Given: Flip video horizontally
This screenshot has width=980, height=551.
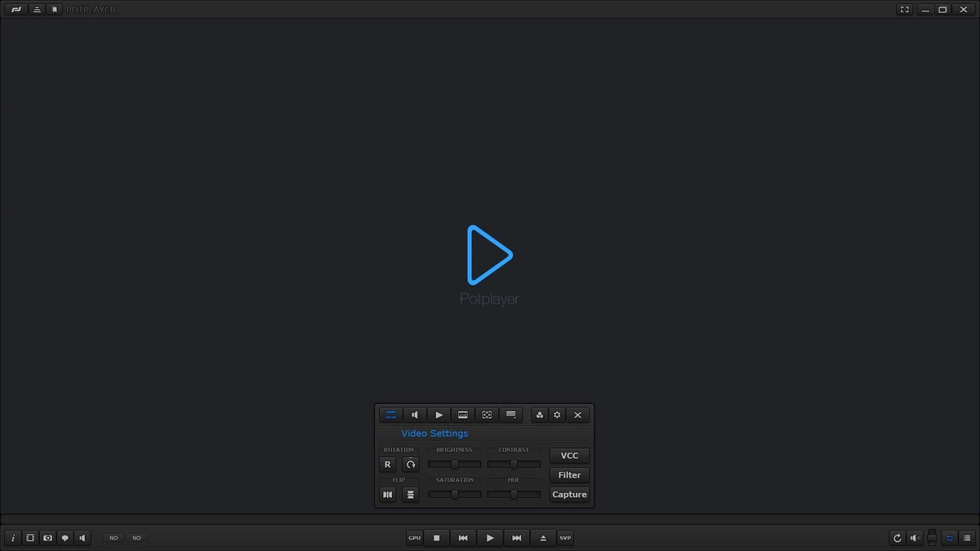Looking at the screenshot, I should 388,495.
